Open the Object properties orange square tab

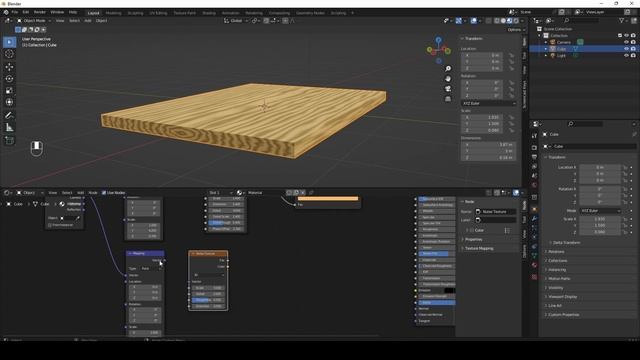coord(534,209)
